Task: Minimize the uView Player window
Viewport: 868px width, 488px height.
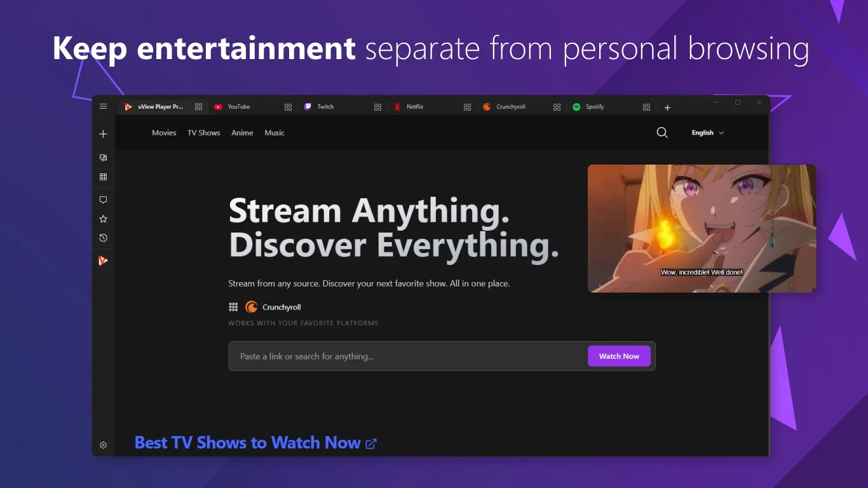Action: click(715, 102)
